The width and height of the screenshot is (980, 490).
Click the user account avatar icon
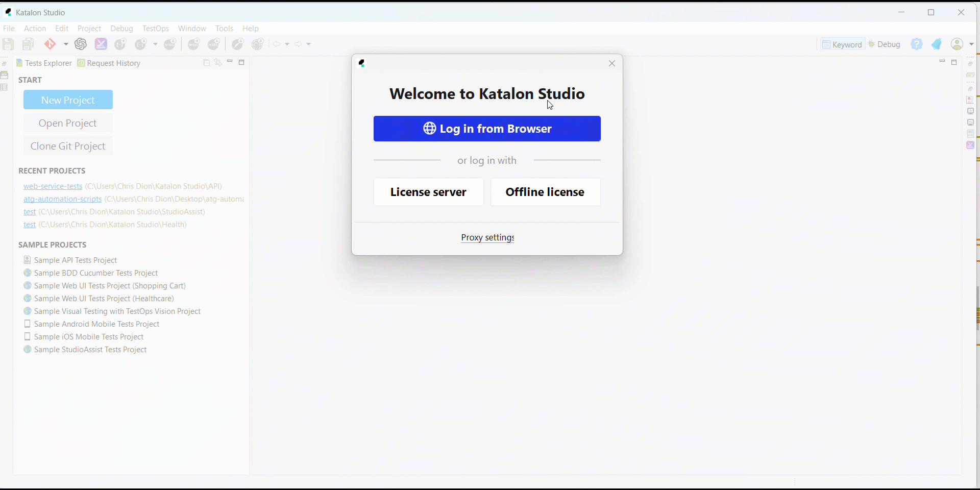(957, 44)
